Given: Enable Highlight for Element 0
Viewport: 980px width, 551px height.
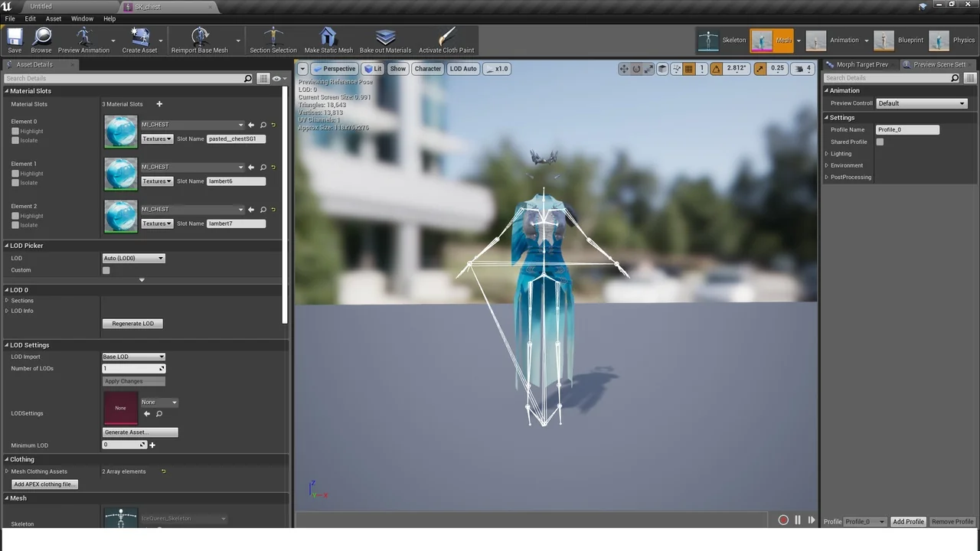Looking at the screenshot, I should 15,131.
